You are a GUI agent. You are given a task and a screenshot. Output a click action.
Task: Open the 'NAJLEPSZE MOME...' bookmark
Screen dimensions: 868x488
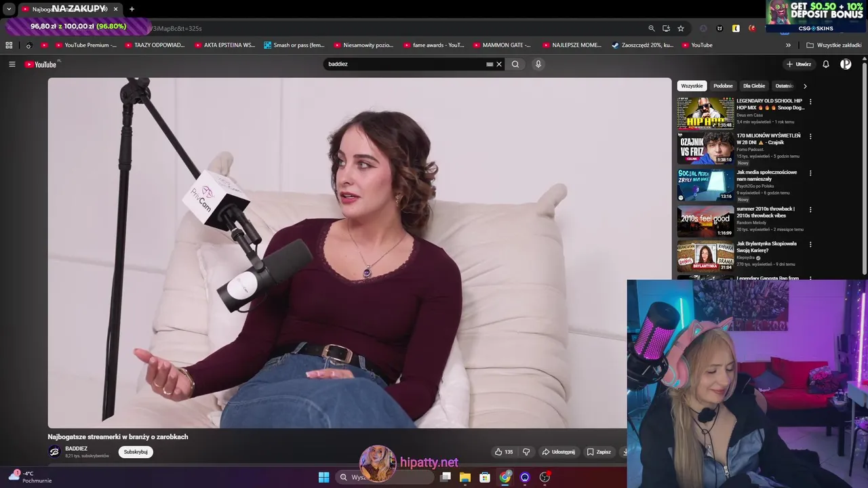click(572, 45)
